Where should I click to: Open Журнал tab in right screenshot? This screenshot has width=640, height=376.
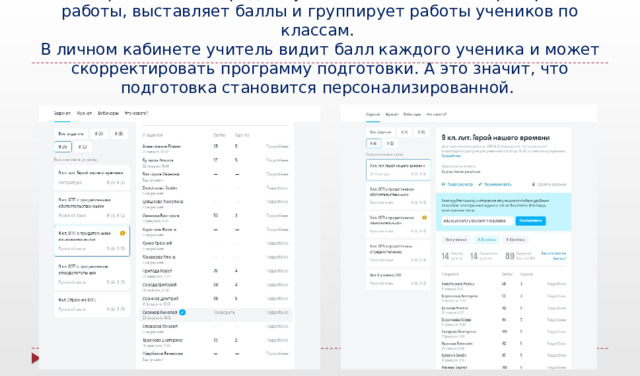click(x=391, y=114)
